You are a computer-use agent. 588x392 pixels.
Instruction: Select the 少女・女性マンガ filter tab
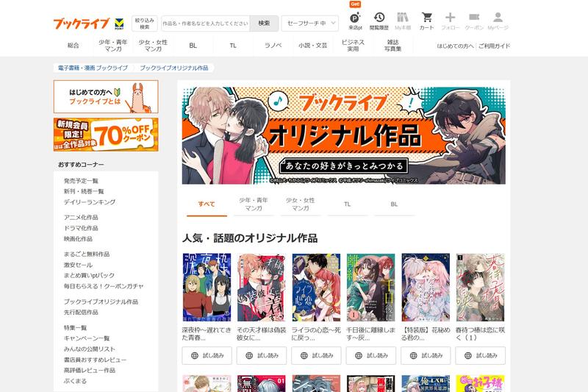point(301,204)
